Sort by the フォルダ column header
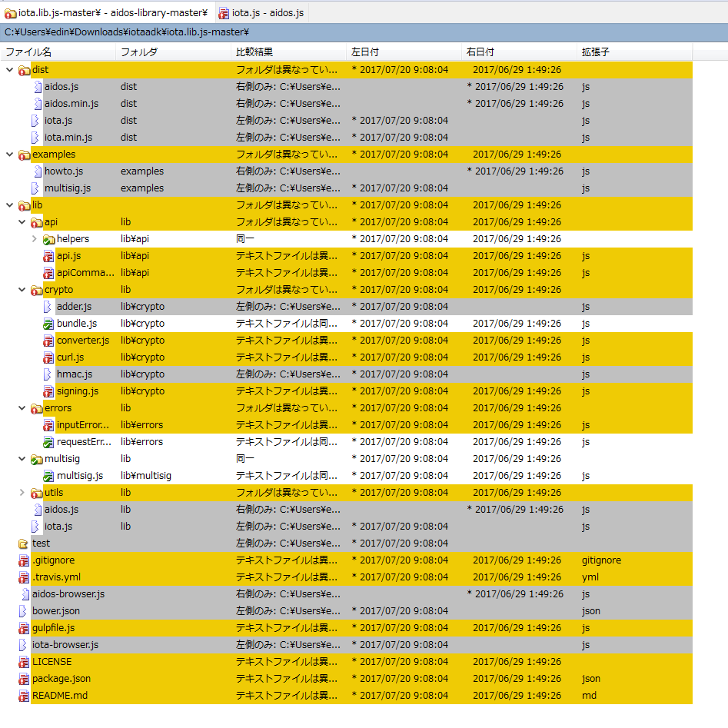This screenshot has width=728, height=728. 173,52
